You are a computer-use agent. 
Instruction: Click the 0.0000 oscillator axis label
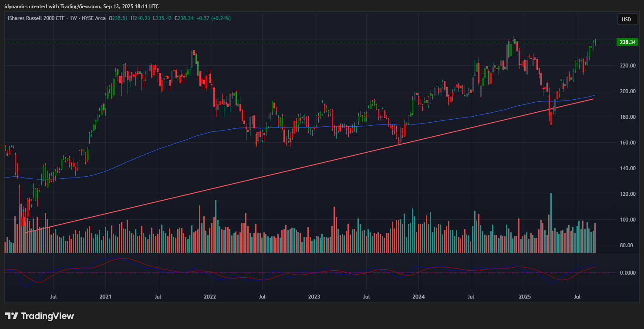(628, 273)
